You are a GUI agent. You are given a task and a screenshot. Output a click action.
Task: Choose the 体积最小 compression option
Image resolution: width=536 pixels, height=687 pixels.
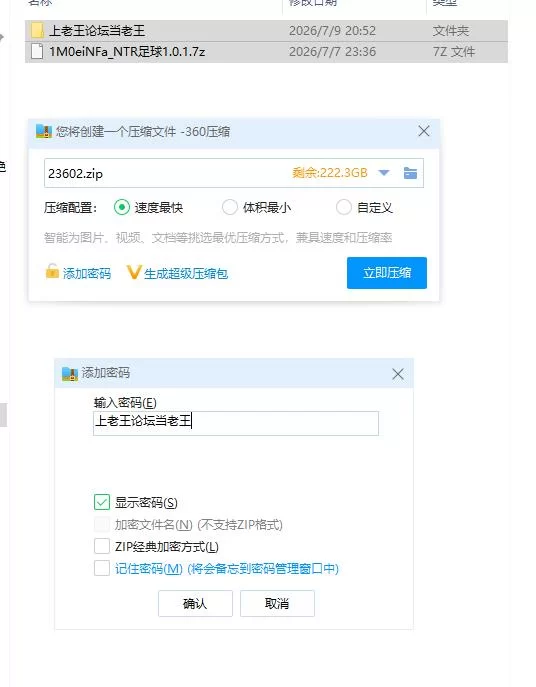[230, 207]
